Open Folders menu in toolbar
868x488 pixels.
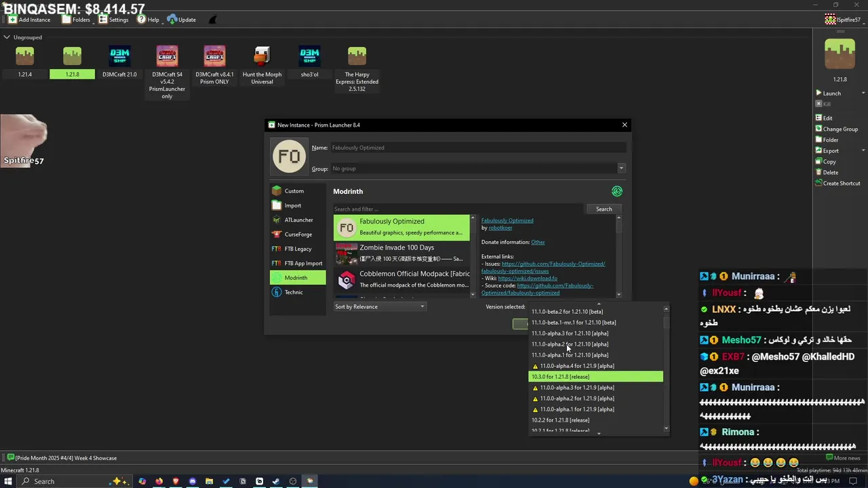[x=76, y=20]
